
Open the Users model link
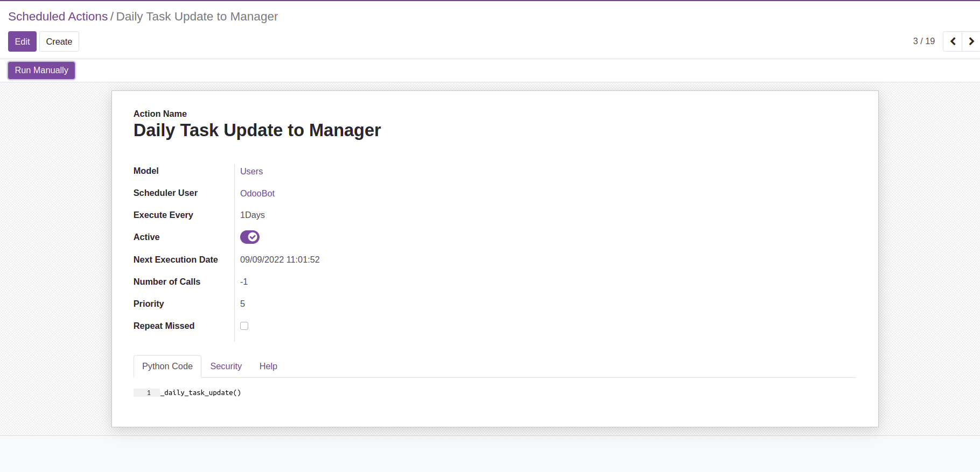point(251,171)
